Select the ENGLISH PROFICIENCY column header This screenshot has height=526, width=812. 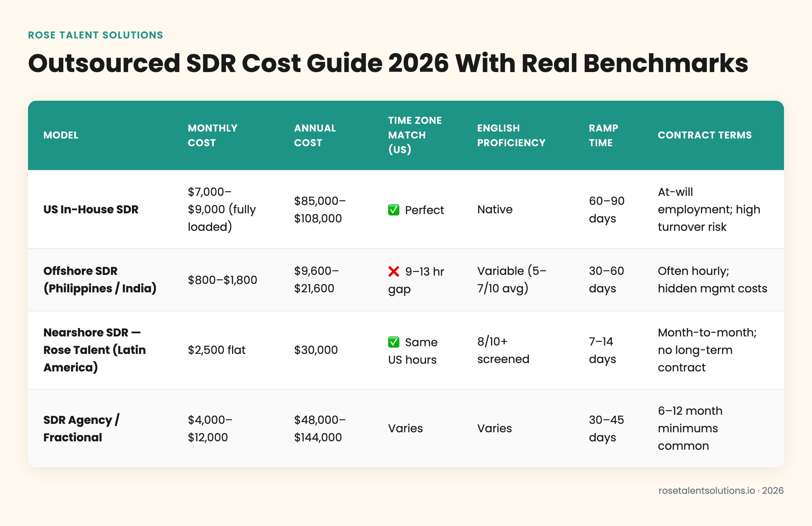(511, 135)
